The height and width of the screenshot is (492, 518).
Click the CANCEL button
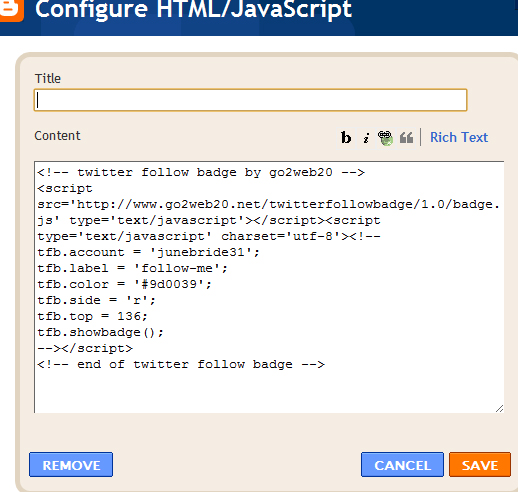coord(402,465)
